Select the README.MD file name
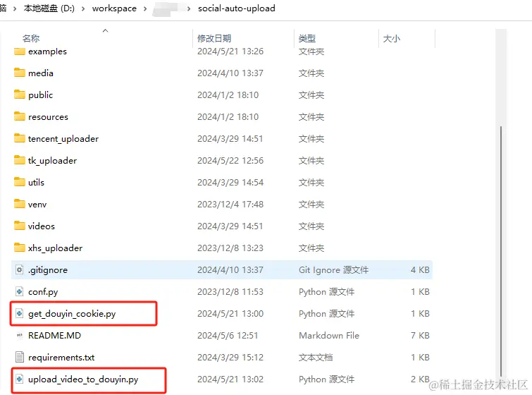This screenshot has height=395, width=532. 54,335
